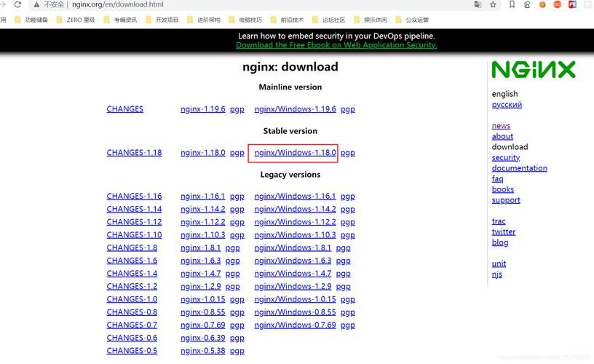Open the 公众运营 bookmark folder

click(417, 20)
